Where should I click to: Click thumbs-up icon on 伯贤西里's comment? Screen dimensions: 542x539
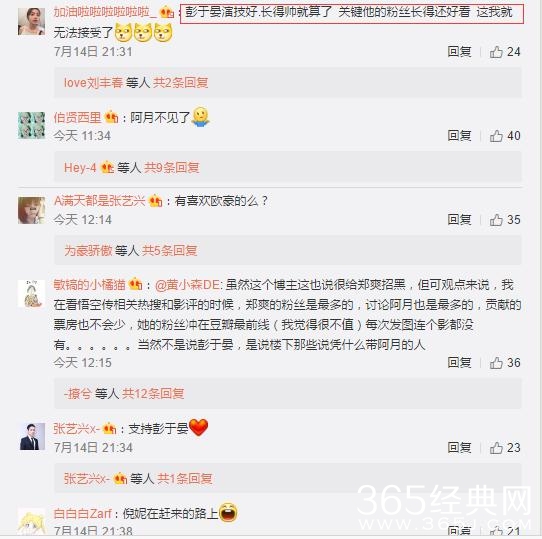pos(496,136)
